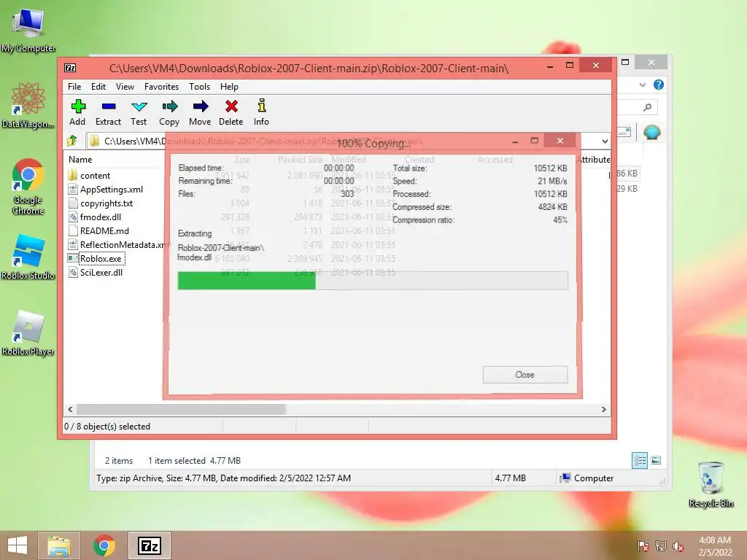747x560 pixels.
Task: Minimize the copying progress dialog
Action: click(515, 141)
